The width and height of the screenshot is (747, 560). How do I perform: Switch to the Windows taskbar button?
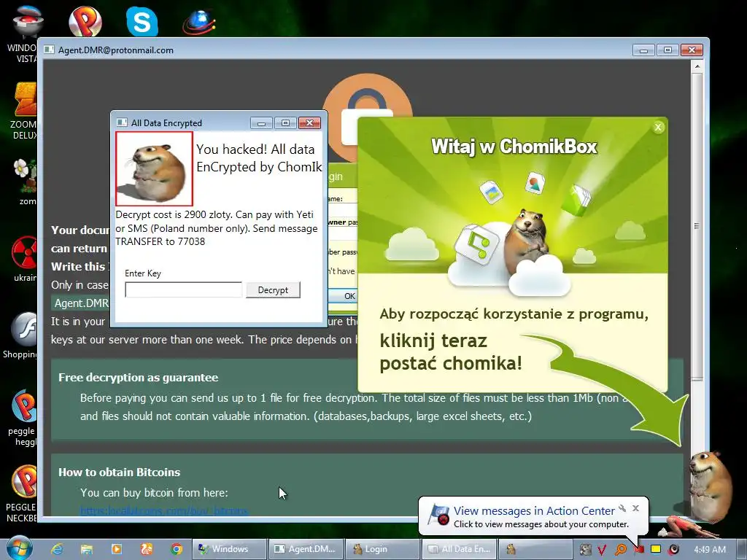[x=229, y=549]
